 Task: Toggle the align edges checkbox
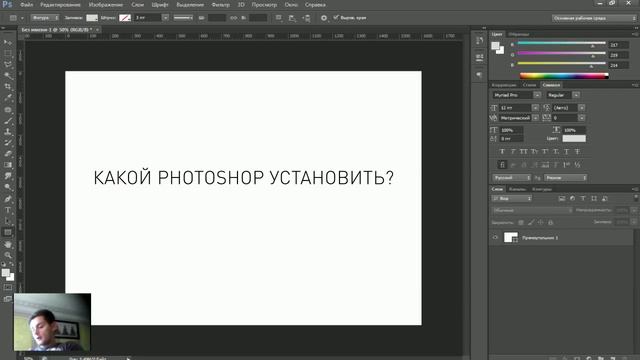coord(336,18)
